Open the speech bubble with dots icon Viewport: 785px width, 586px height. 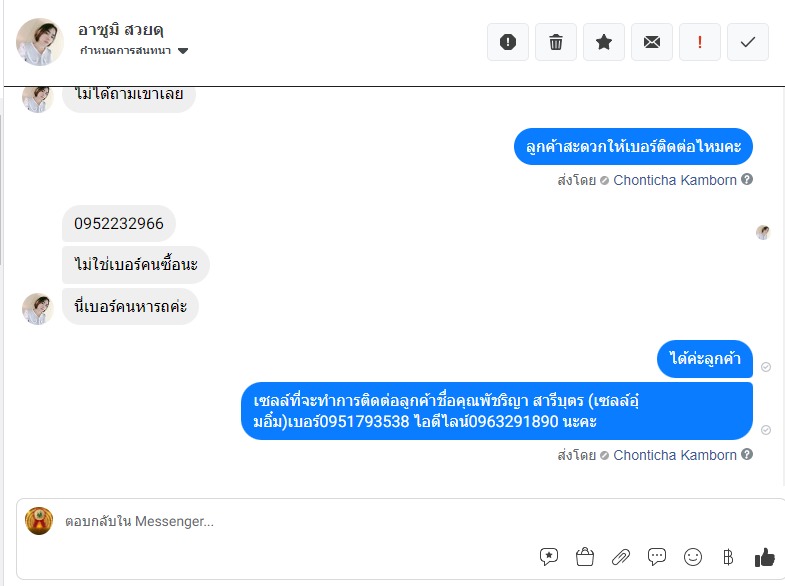pos(657,556)
